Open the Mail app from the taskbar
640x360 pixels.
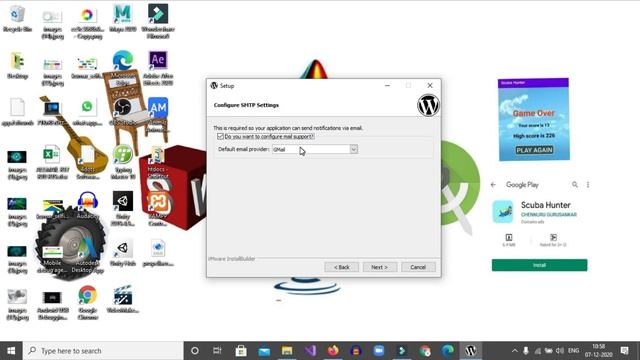click(264, 351)
